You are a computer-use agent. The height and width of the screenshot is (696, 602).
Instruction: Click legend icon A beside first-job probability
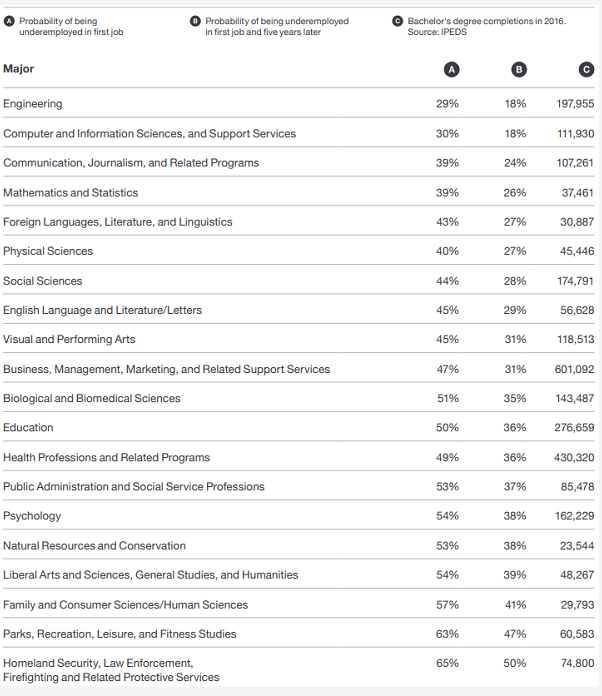pyautogui.click(x=9, y=21)
